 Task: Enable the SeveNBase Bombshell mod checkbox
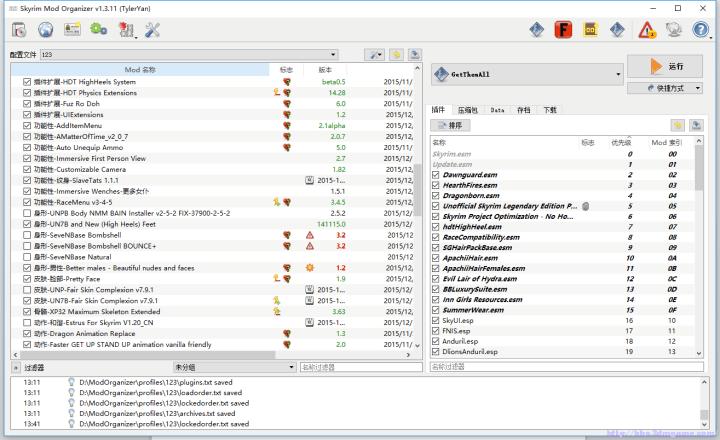(27, 236)
